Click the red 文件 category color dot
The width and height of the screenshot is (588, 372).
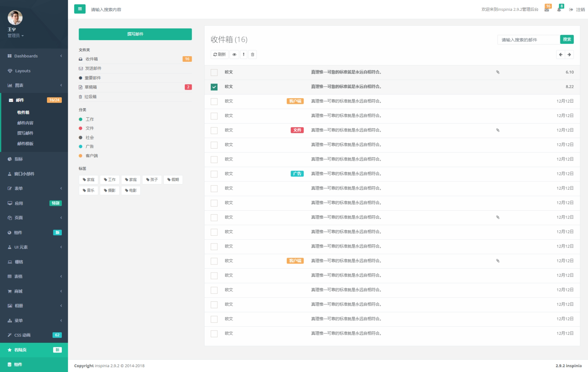pos(81,128)
